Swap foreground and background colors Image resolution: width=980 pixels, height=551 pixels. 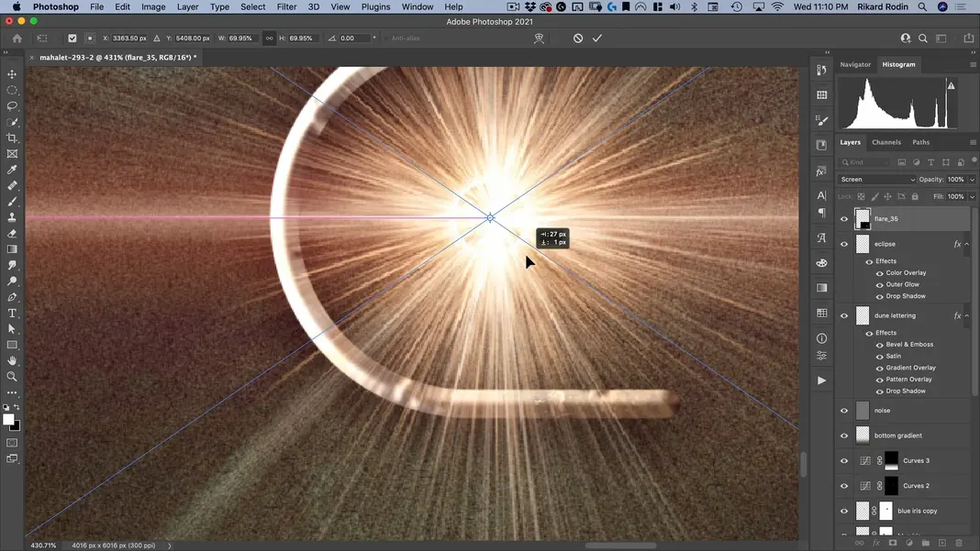[17, 407]
